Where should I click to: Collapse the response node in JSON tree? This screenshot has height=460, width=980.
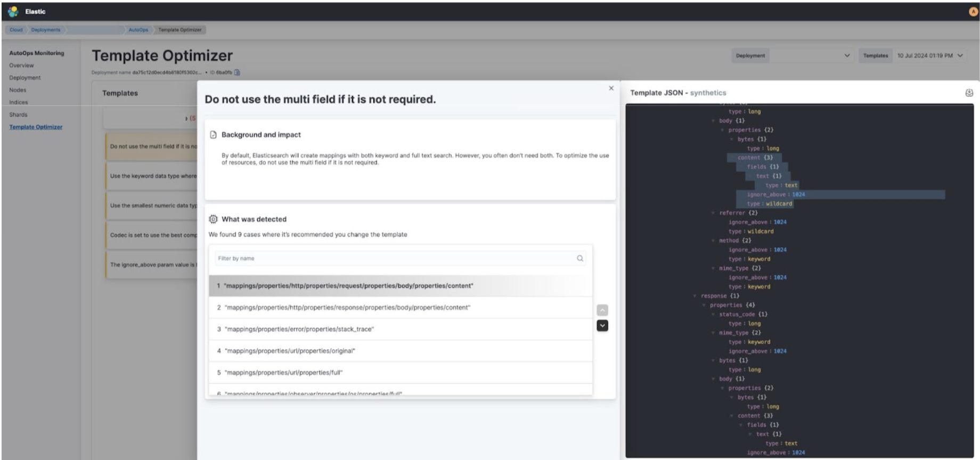point(695,296)
